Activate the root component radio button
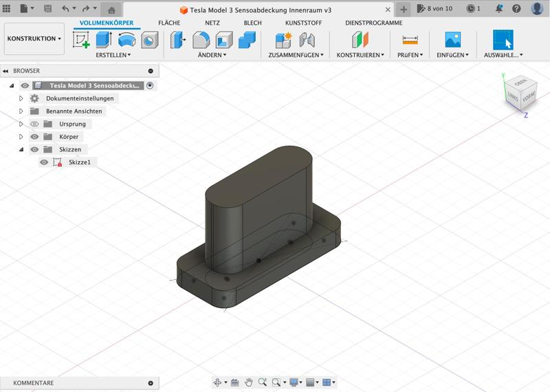This screenshot has width=550, height=392. 150,86
